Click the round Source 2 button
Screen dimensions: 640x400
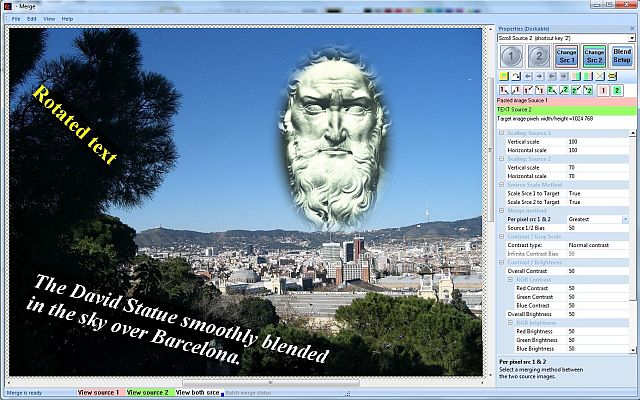539,56
